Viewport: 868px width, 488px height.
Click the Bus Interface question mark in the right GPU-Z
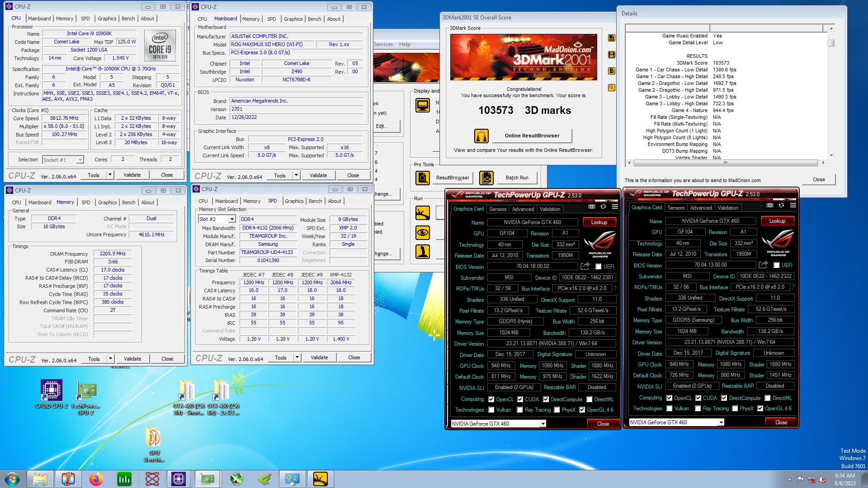(x=793, y=287)
